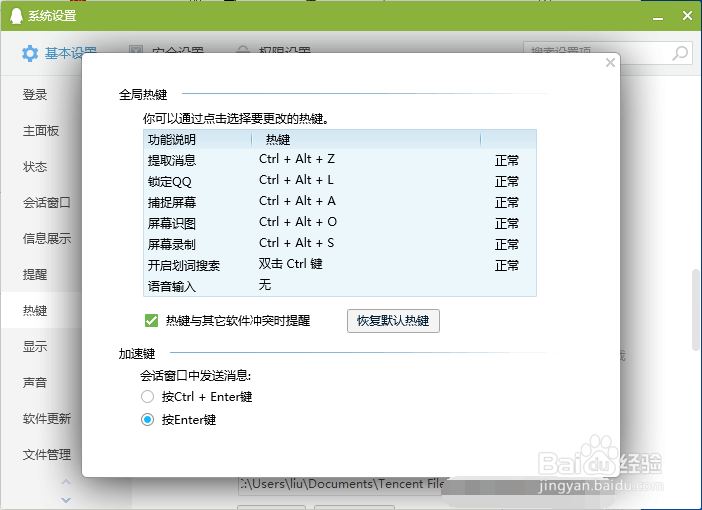Screen dimensions: 702x510
Task: Click the settings window vertical scrollbar
Action: pyautogui.click(x=696, y=309)
